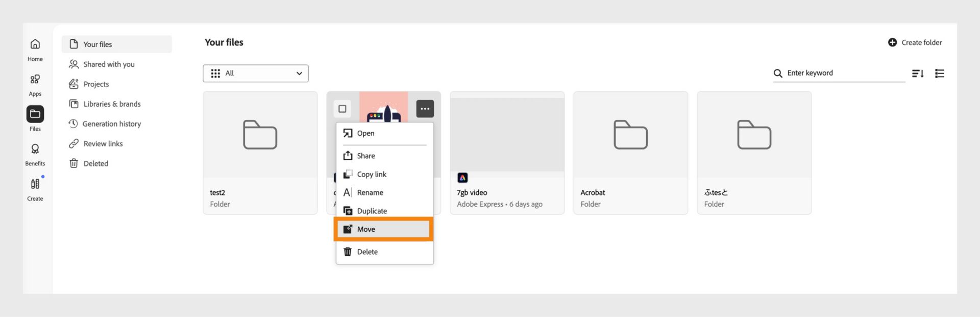Open the Home icon in sidebar
980x317 pixels.
[35, 44]
